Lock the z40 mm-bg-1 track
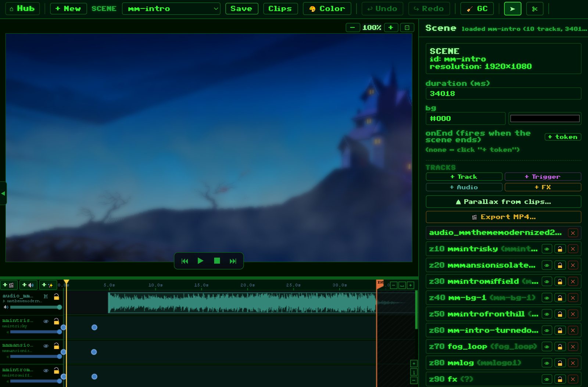 pos(560,298)
